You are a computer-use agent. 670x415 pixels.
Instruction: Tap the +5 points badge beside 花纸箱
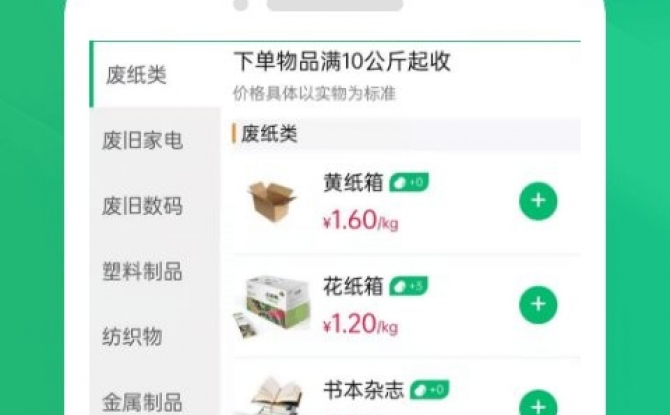408,286
